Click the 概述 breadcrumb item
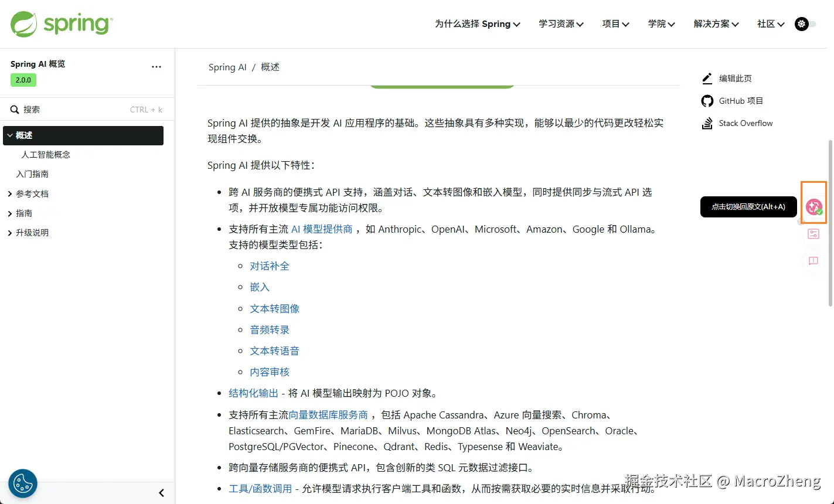The image size is (834, 504). (x=270, y=67)
